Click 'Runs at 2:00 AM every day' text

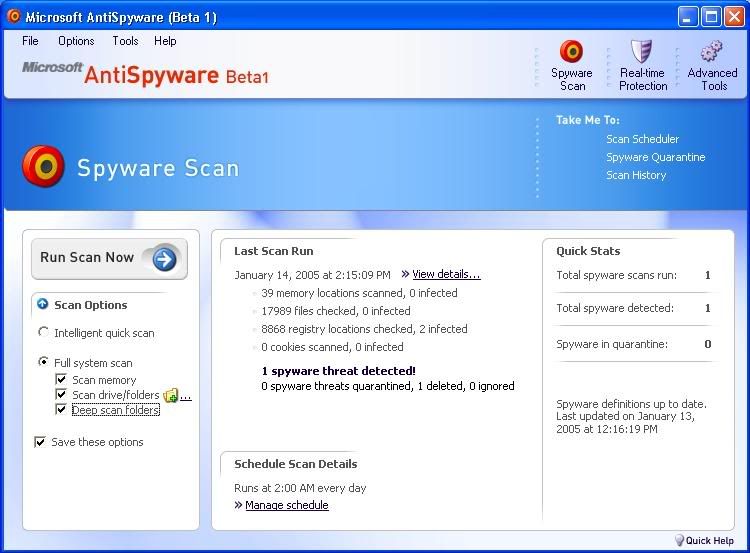pos(300,488)
